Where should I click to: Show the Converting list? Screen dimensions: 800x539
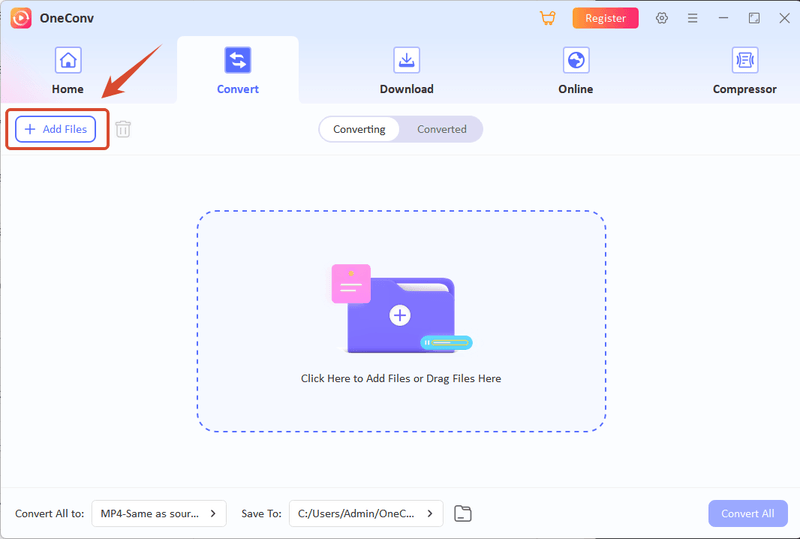coord(359,129)
